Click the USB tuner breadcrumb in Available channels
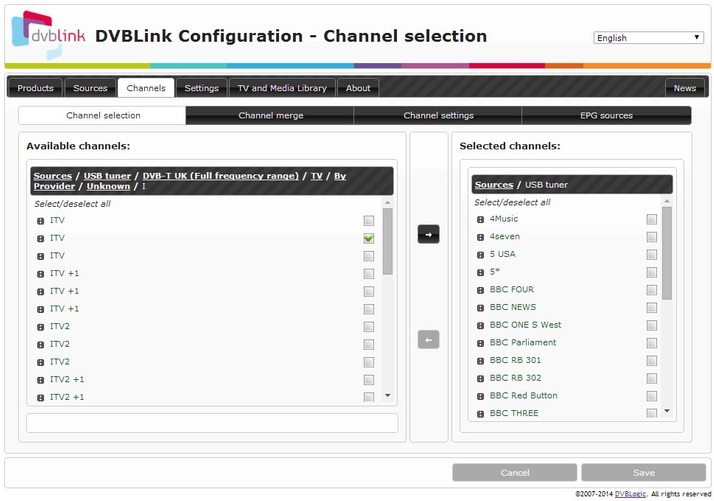This screenshot has height=501, width=714. (x=107, y=176)
